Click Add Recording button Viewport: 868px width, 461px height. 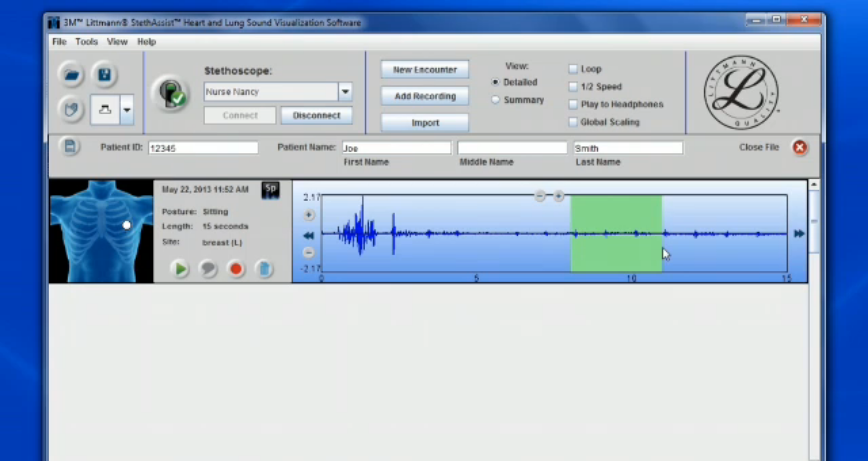(x=425, y=96)
